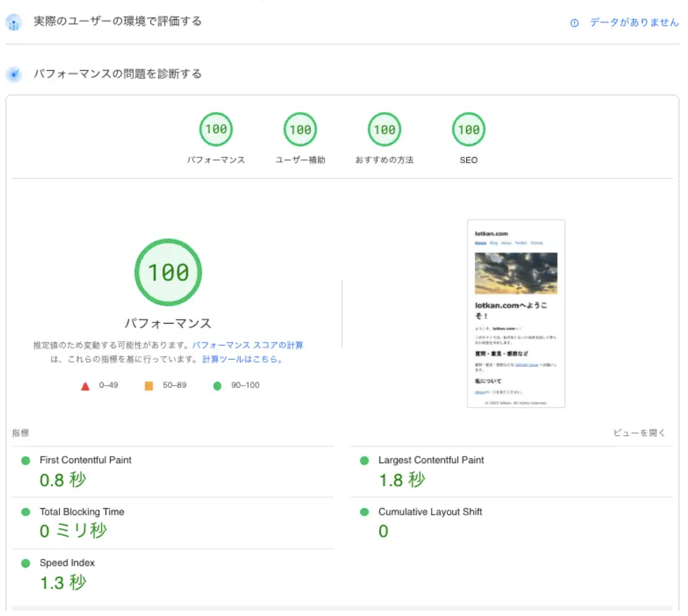This screenshot has height=616, width=688.
Task: Open the 計算ツールはこちら link
Action: tap(242, 359)
